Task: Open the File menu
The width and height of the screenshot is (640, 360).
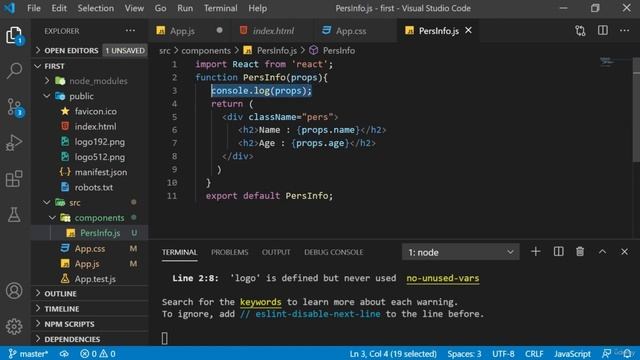Action: coord(34,8)
